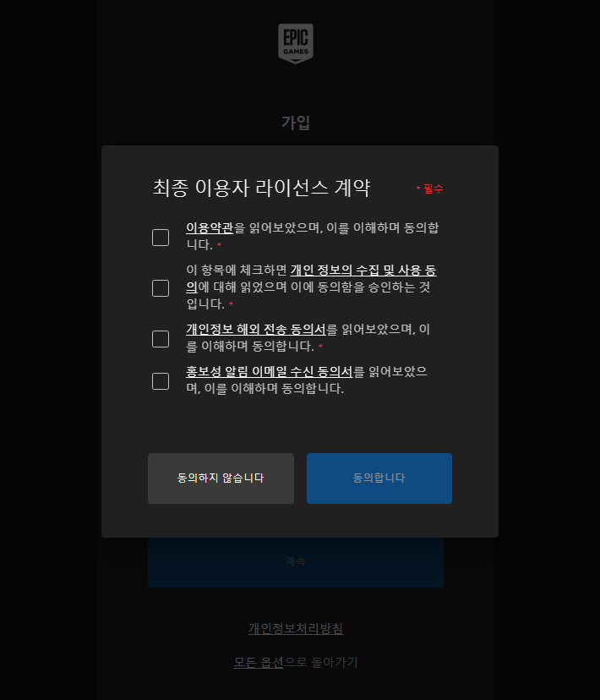Viewport: 600px width, 700px height.
Task: Click the blue 동의합니다 button
Action: (x=379, y=479)
